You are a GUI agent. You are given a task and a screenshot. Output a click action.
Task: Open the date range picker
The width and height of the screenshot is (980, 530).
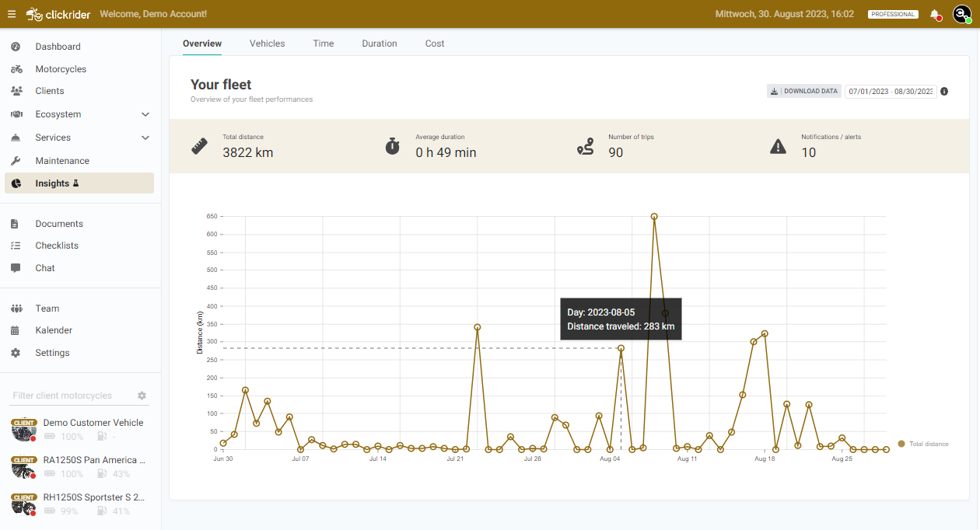click(x=891, y=91)
